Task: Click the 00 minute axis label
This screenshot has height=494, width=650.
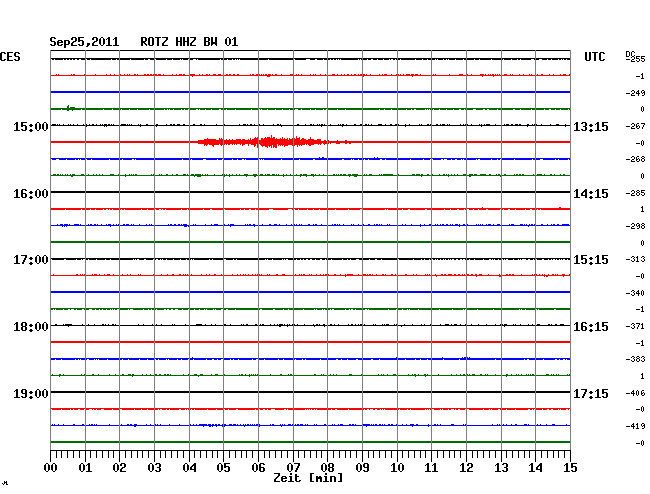Action: 51,467
